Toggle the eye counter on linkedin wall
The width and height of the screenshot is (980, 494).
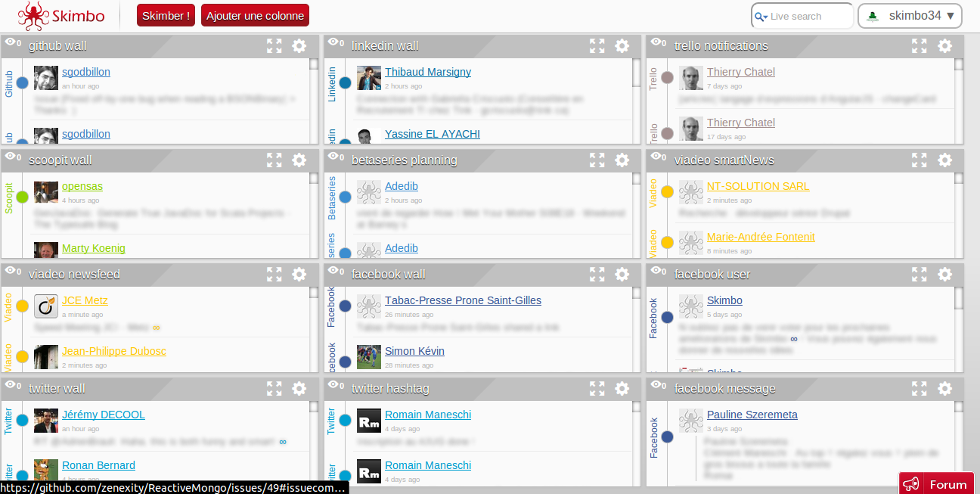pyautogui.click(x=336, y=43)
